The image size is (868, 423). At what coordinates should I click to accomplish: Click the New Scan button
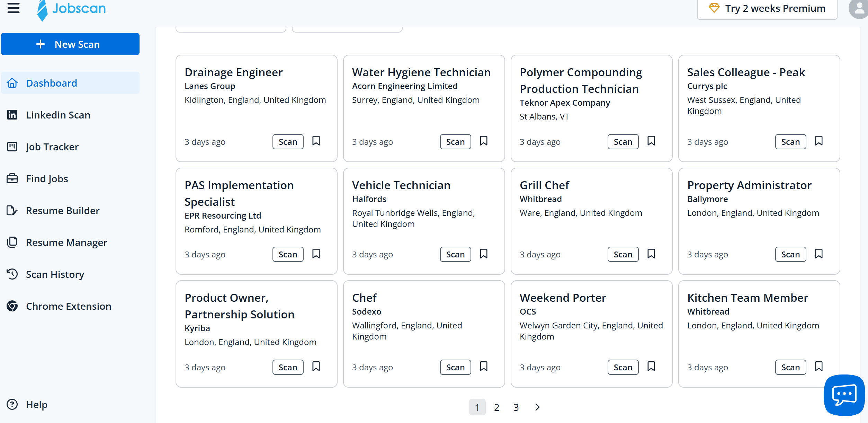pyautogui.click(x=70, y=44)
